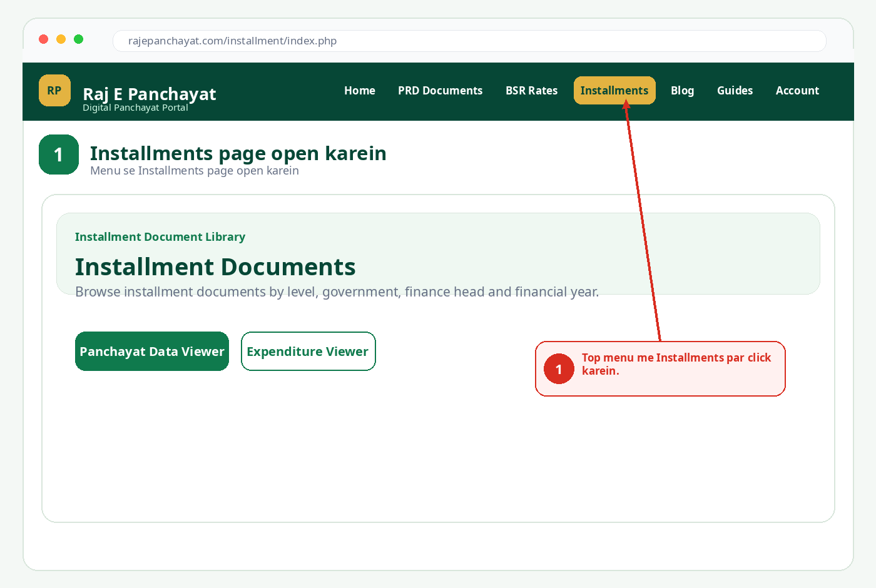876x588 pixels.
Task: Click the Panchayat Data Viewer button
Action: [152, 352]
